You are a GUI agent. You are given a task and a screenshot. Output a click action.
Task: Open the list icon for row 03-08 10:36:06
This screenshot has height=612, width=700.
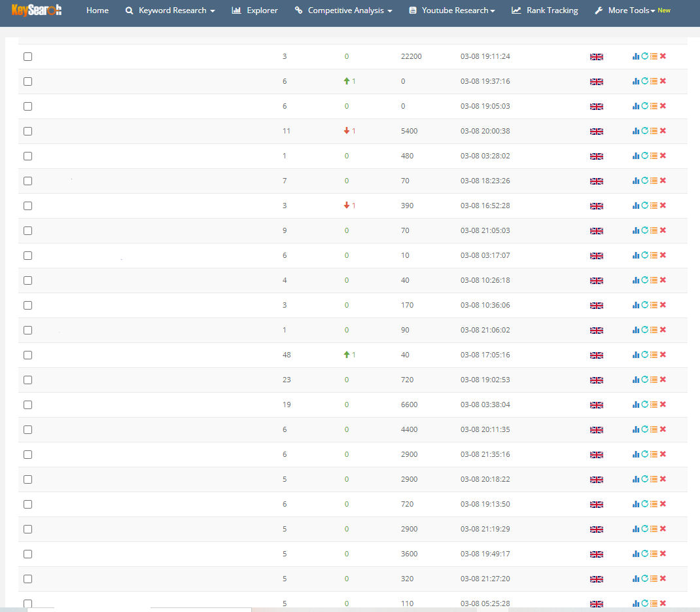pyautogui.click(x=654, y=306)
